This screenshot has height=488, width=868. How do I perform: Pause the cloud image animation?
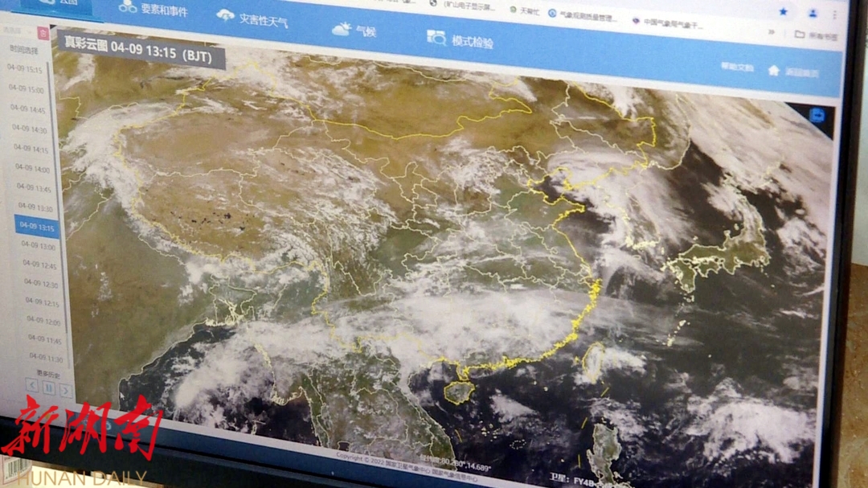(x=49, y=389)
